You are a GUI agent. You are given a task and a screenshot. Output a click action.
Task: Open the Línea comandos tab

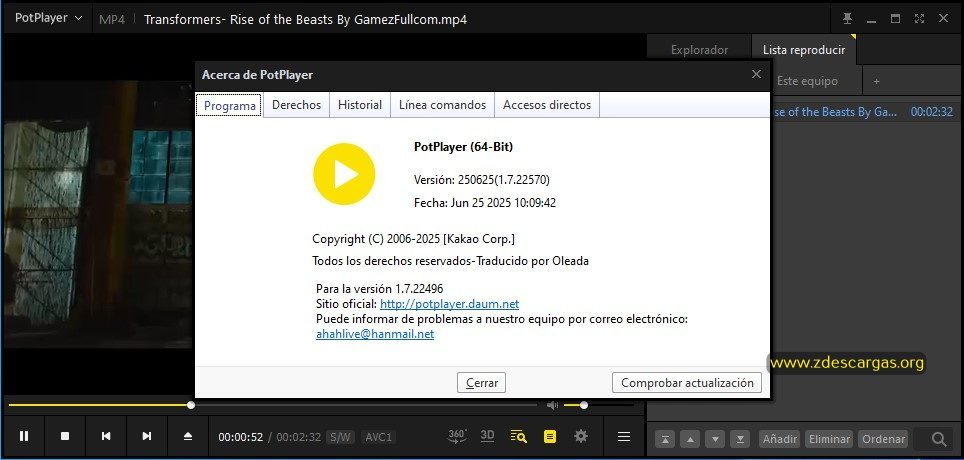click(x=443, y=105)
